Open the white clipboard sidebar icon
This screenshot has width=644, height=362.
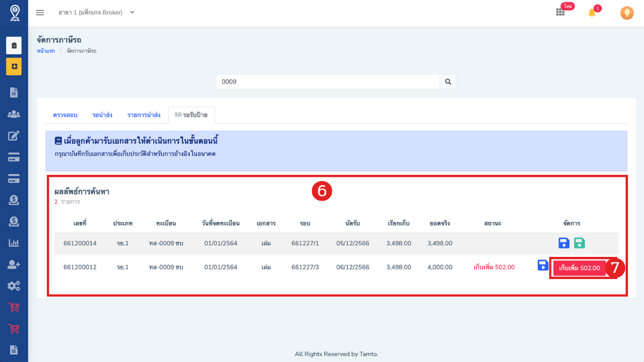(x=14, y=45)
